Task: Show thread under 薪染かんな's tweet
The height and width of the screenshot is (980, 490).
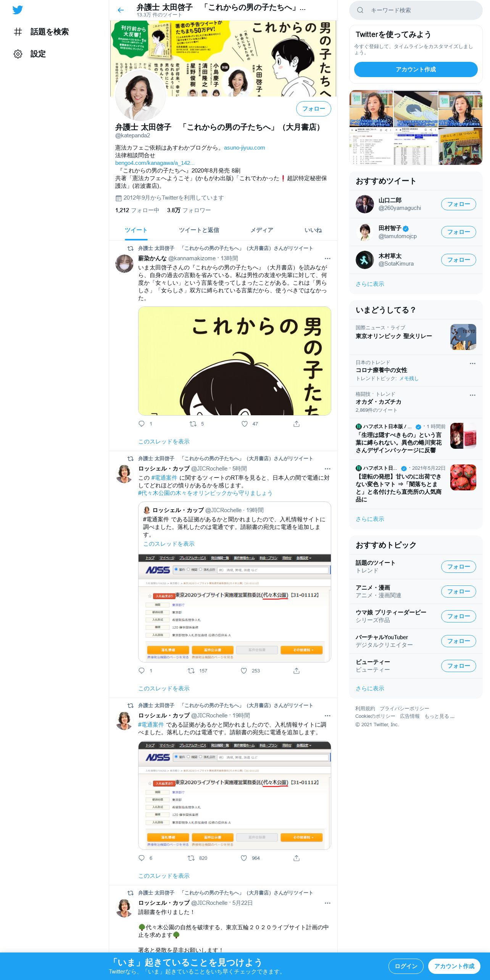Action: (164, 442)
